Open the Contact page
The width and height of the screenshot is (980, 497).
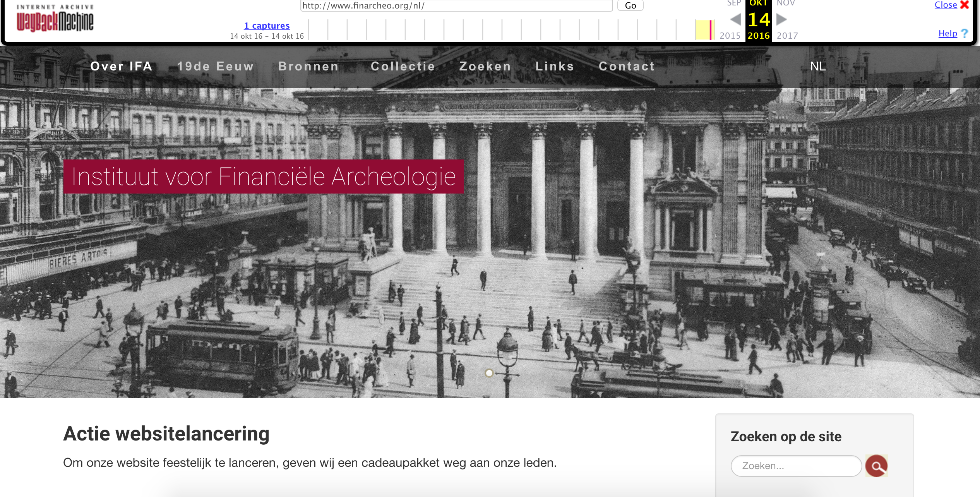click(x=627, y=66)
